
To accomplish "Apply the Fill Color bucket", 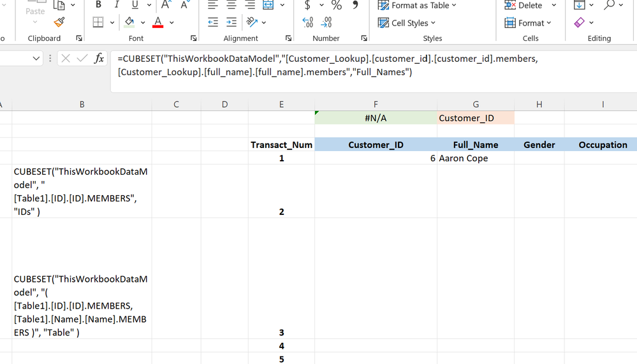I will pyautogui.click(x=129, y=22).
